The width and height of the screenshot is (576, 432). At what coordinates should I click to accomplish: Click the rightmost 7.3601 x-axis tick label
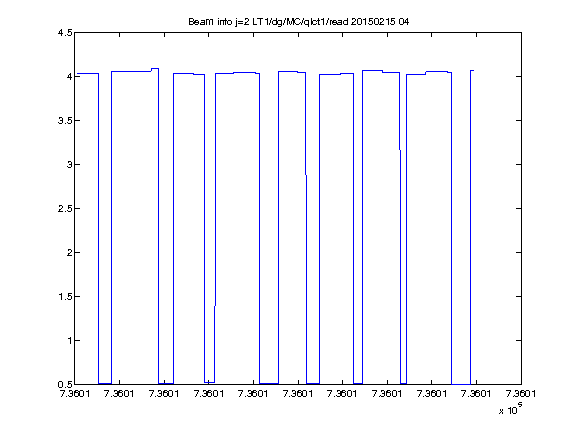tap(521, 394)
